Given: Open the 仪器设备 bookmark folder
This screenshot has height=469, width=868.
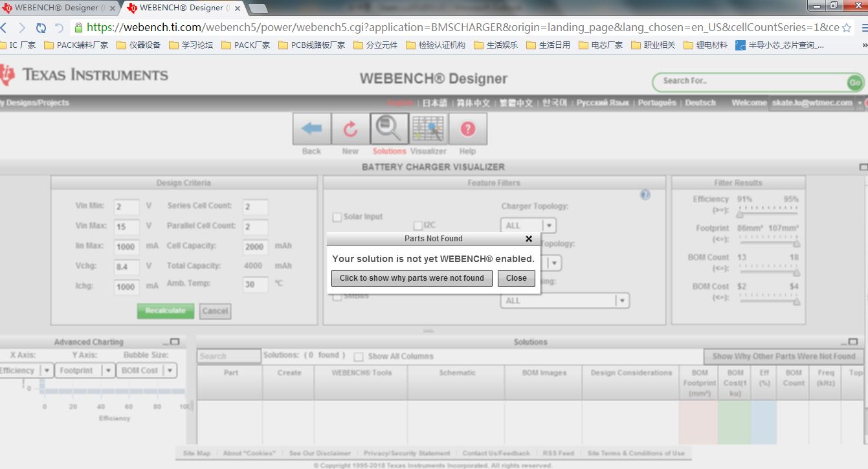Looking at the screenshot, I should [139, 45].
